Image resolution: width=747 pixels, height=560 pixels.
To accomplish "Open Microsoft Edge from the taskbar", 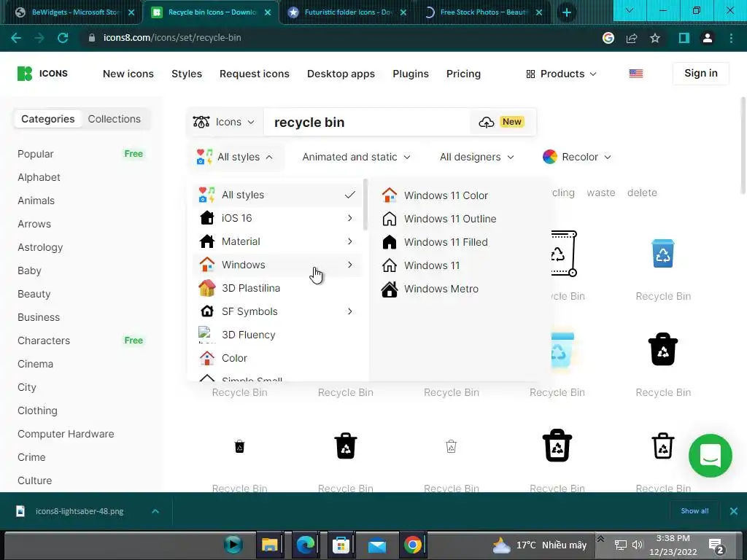I will (306, 544).
